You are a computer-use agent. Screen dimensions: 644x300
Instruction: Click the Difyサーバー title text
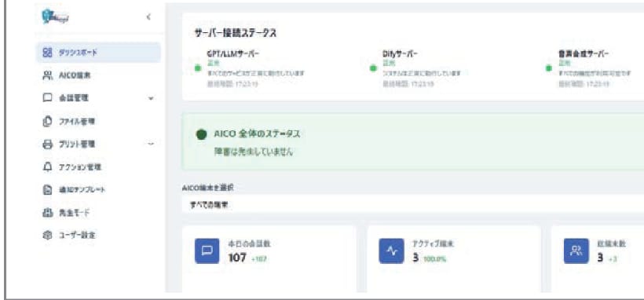coord(400,54)
